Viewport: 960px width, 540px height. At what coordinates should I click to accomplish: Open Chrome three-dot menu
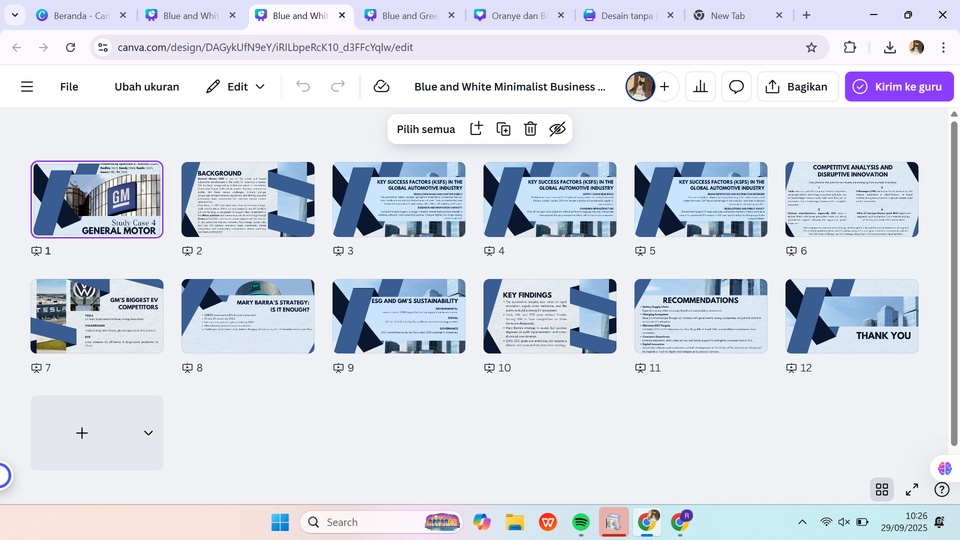point(943,47)
